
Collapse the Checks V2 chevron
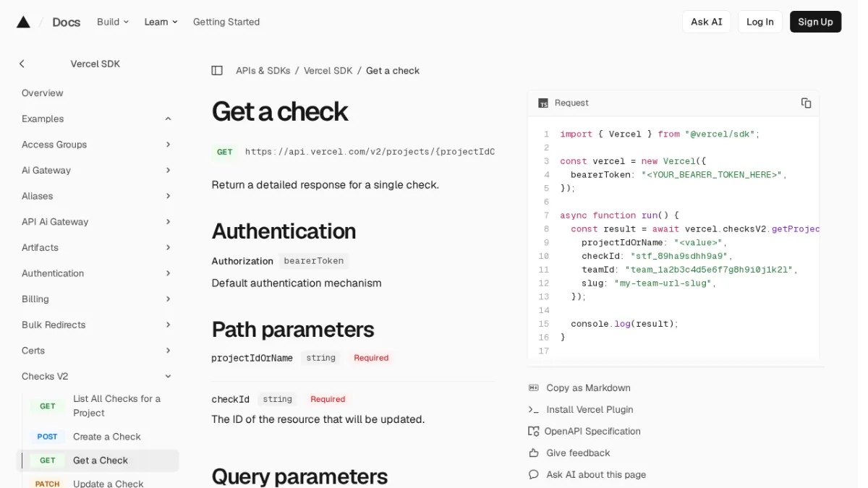(168, 376)
